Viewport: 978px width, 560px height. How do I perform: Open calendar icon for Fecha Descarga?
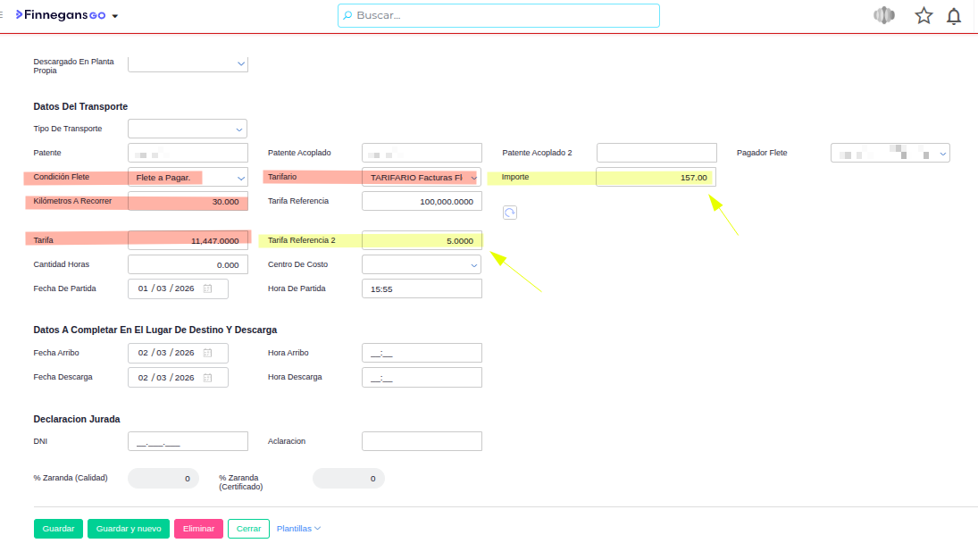[x=208, y=378]
